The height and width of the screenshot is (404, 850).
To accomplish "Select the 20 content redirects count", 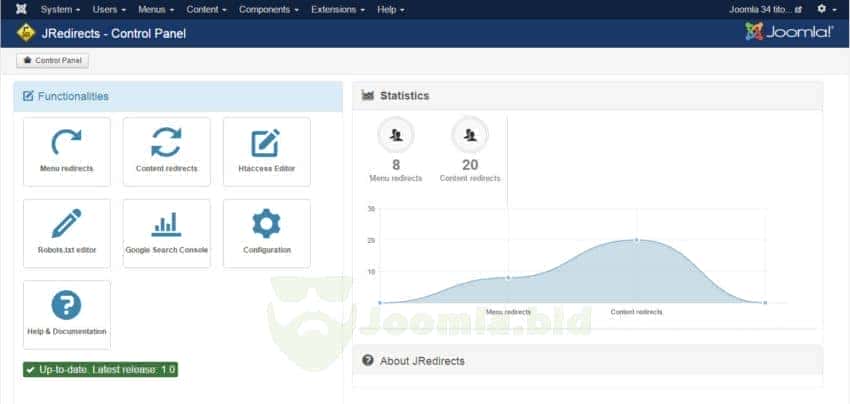I will pos(470,165).
